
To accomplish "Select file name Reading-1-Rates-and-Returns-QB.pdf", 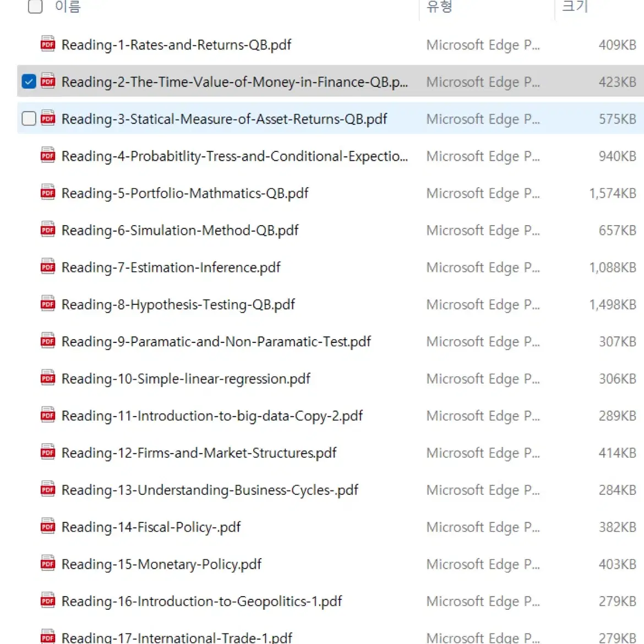I will point(176,45).
